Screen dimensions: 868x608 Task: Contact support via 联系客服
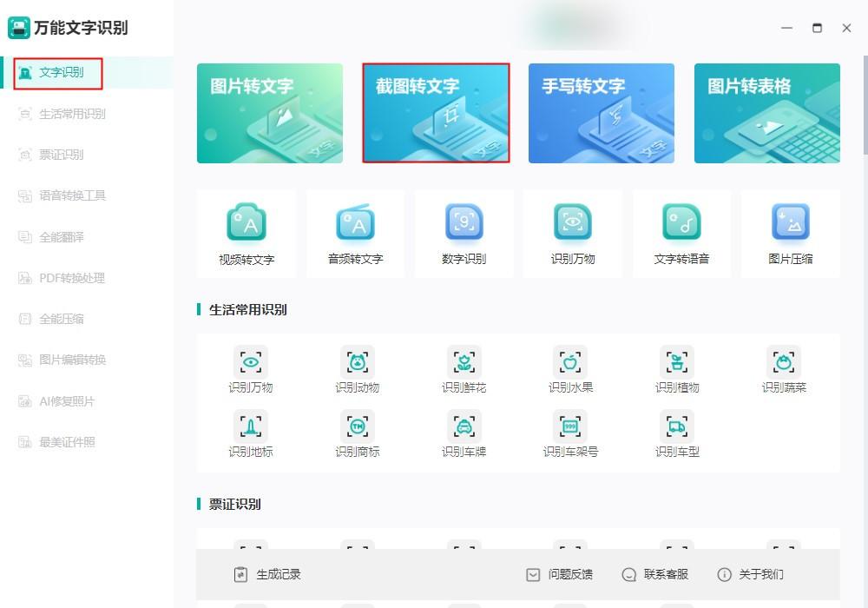point(654,575)
